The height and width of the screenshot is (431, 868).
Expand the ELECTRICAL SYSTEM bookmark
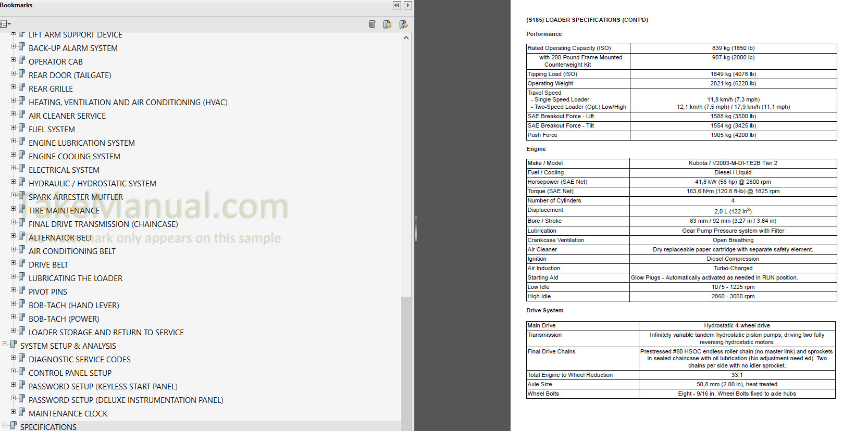(14, 168)
